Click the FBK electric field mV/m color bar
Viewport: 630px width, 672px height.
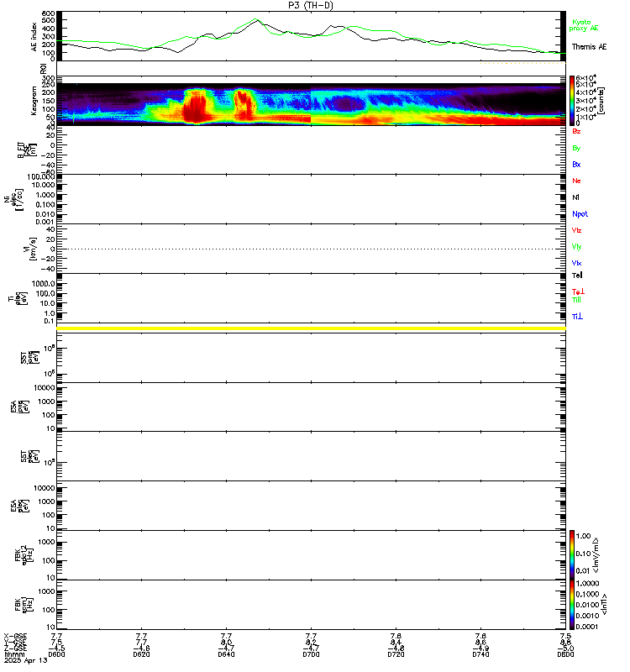(572, 554)
